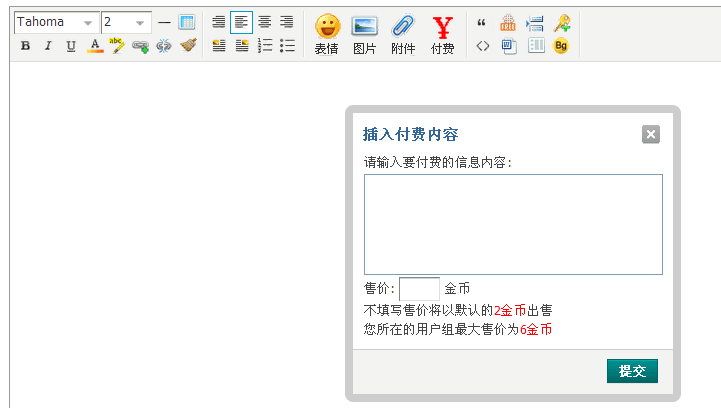
Task: Float image to the right
Action: (x=242, y=46)
